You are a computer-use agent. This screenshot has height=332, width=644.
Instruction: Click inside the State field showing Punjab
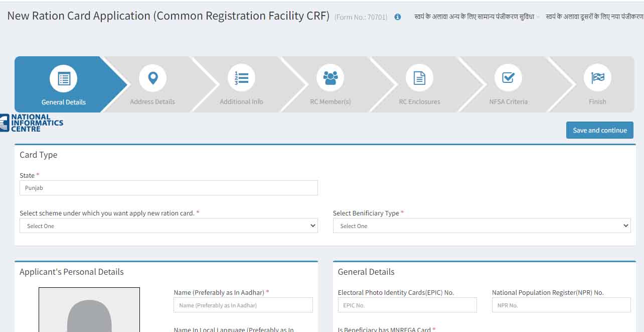tap(169, 187)
